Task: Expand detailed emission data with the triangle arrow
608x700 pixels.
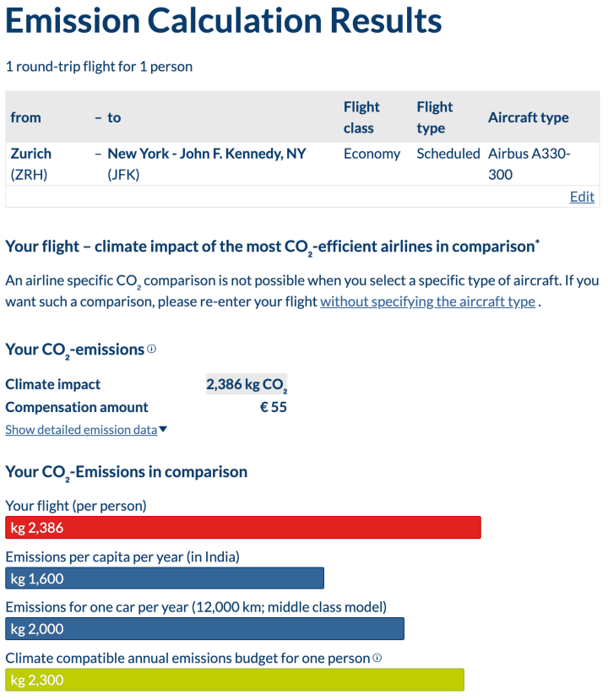Action: 164,430
